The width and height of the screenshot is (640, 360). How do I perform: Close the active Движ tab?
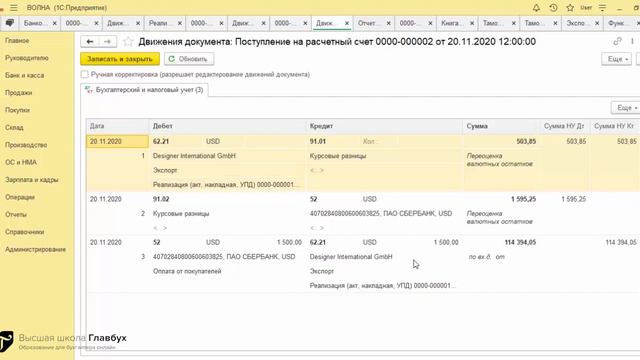[x=347, y=23]
